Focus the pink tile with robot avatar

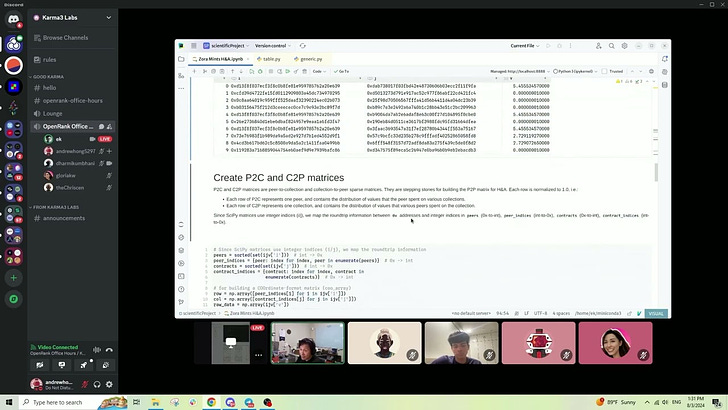pyautogui.click(x=539, y=343)
